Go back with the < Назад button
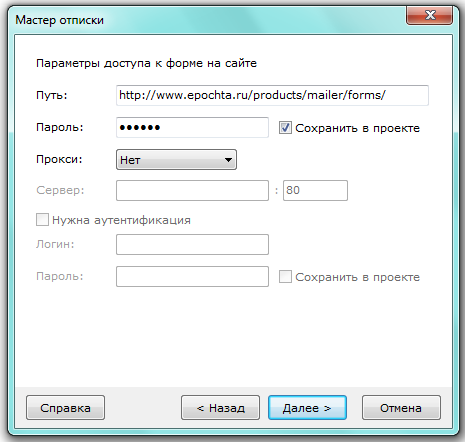Image resolution: width=465 pixels, height=442 pixels. click(x=220, y=408)
